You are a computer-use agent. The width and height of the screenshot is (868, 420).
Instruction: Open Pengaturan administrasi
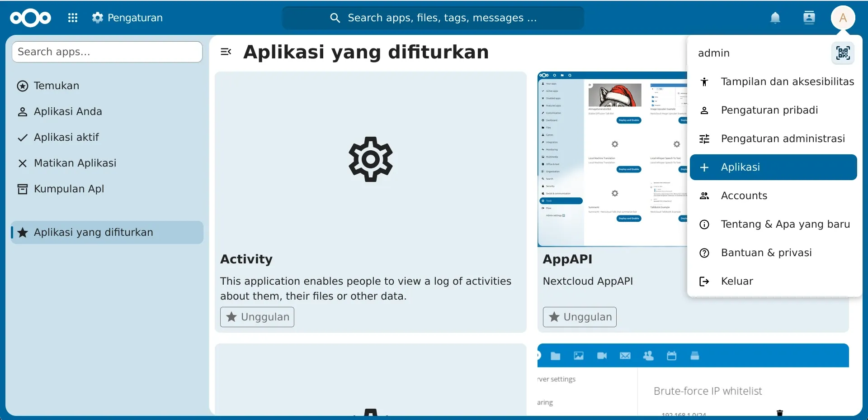[774, 138]
